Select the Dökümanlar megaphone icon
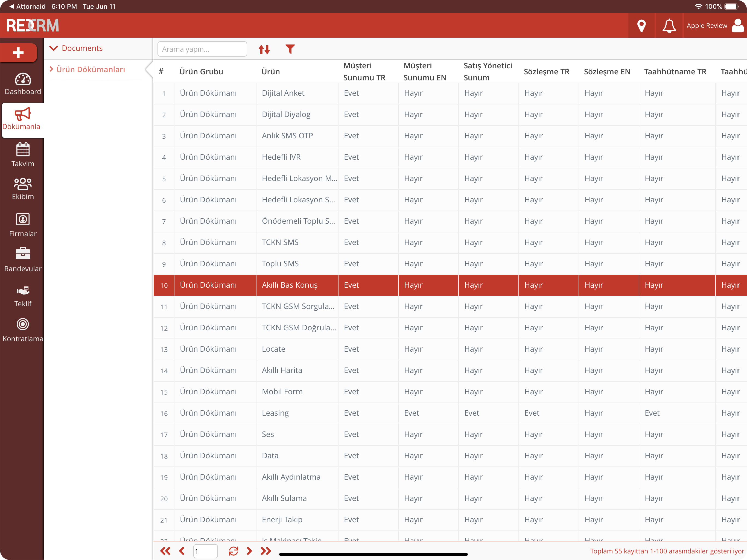Image resolution: width=747 pixels, height=560 pixels. tap(23, 114)
